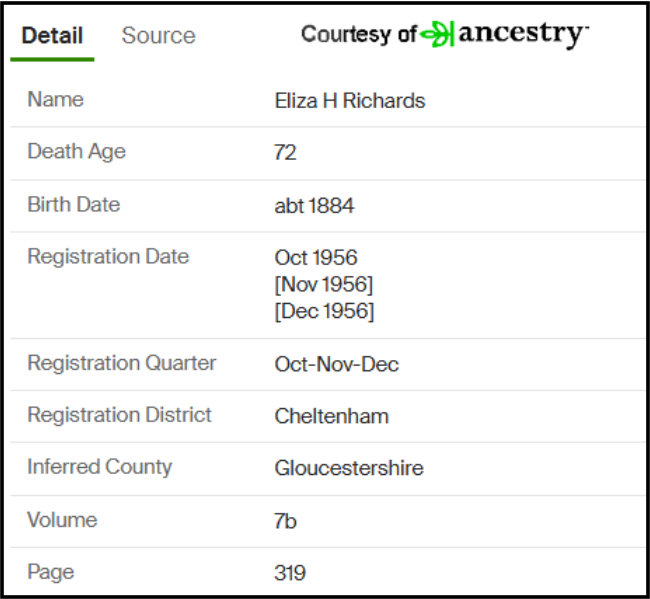Click the Oct-Nov-Dec registration quarter value
The image size is (650, 599).
pos(337,364)
